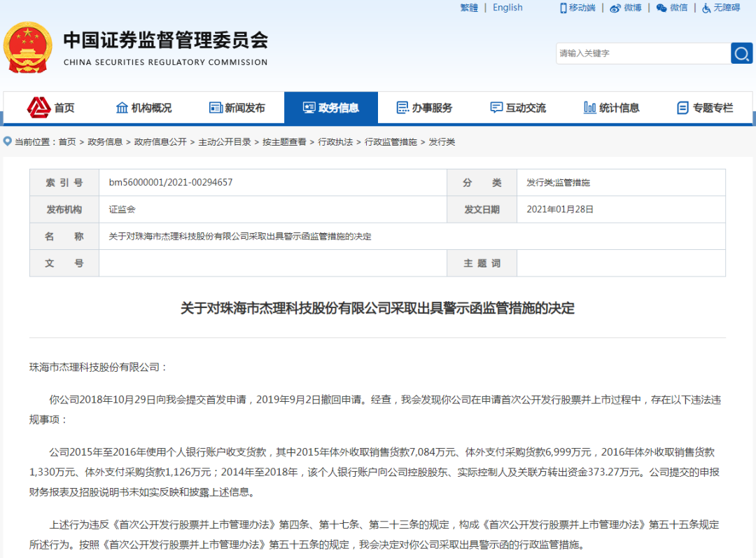Click the date value 2021年01月28日
This screenshot has height=558, width=756.
coord(560,209)
